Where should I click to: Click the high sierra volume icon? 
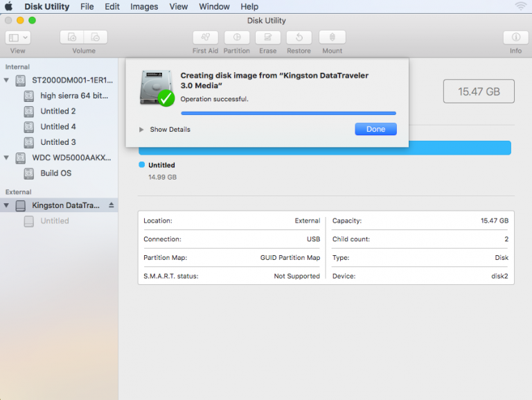[29, 96]
